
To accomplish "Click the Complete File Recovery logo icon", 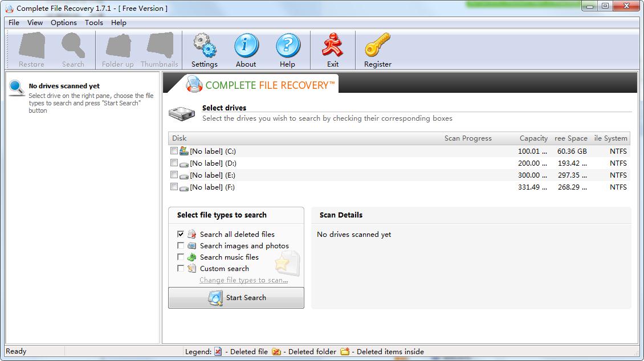I will (x=194, y=84).
